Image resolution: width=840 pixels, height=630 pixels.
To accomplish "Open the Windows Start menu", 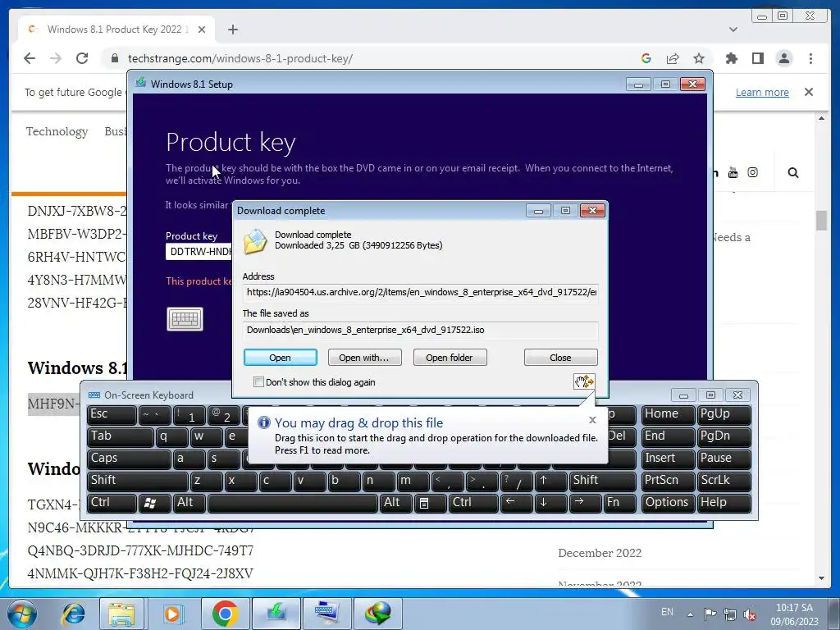I will [x=21, y=614].
